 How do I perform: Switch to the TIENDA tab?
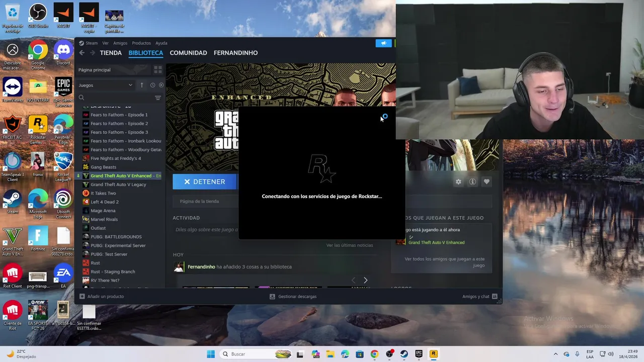click(x=111, y=53)
